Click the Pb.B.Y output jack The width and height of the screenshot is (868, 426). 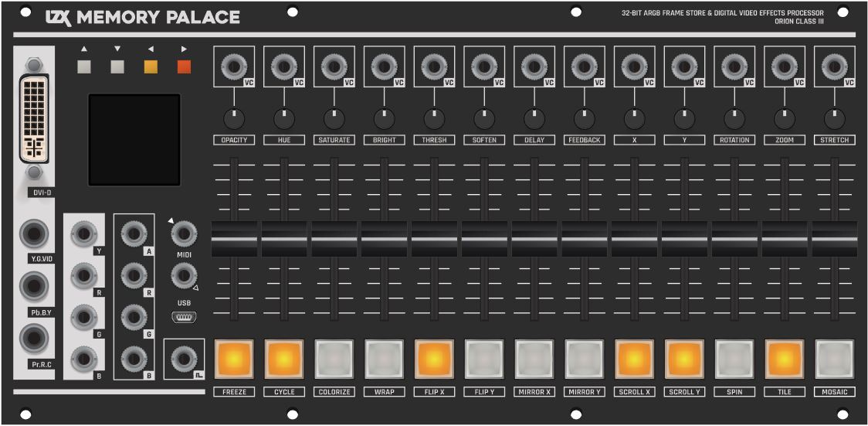pyautogui.click(x=34, y=286)
